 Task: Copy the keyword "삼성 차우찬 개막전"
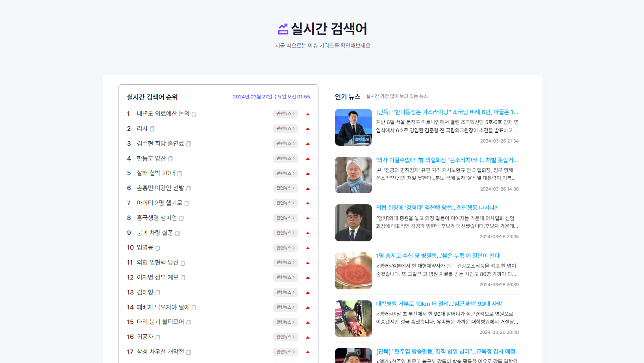(188, 352)
